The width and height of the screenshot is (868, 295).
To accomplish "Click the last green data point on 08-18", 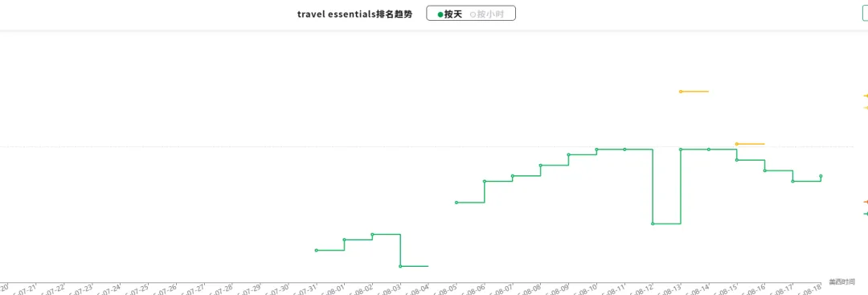I will [821, 176].
